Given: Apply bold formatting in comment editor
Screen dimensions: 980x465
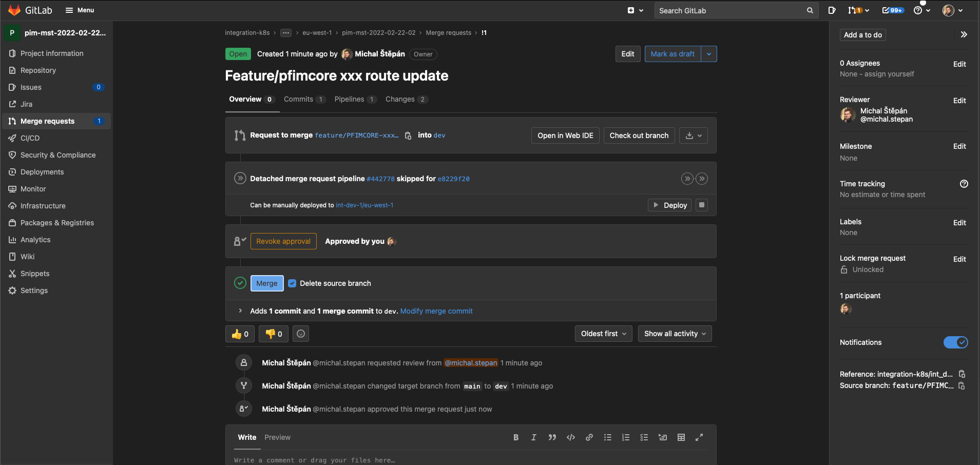Looking at the screenshot, I should pyautogui.click(x=516, y=437).
